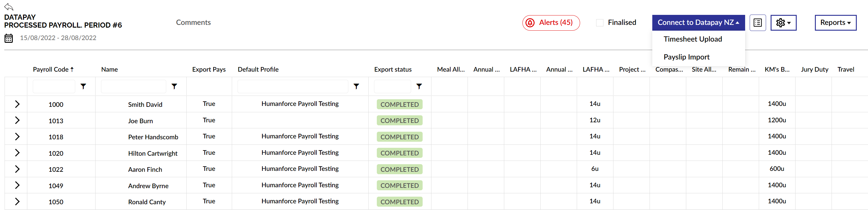The height and width of the screenshot is (210, 868).
Task: Click the Project ... column header
Action: click(x=632, y=69)
